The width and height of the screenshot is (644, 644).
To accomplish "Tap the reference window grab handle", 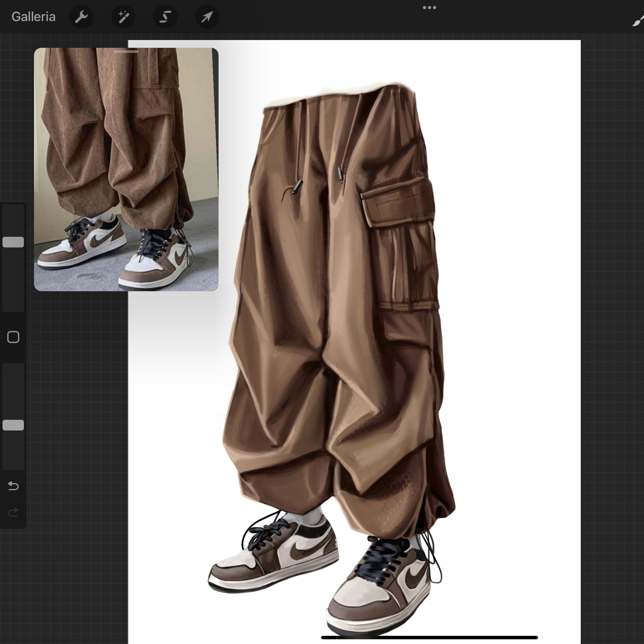I will pos(126,52).
